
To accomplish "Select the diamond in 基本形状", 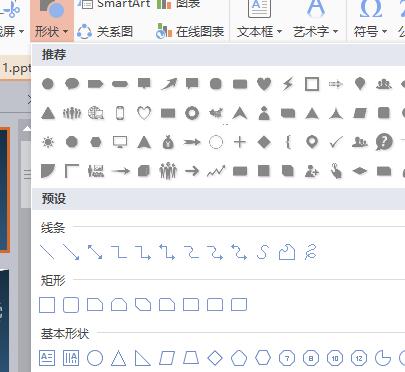I will point(215,358).
